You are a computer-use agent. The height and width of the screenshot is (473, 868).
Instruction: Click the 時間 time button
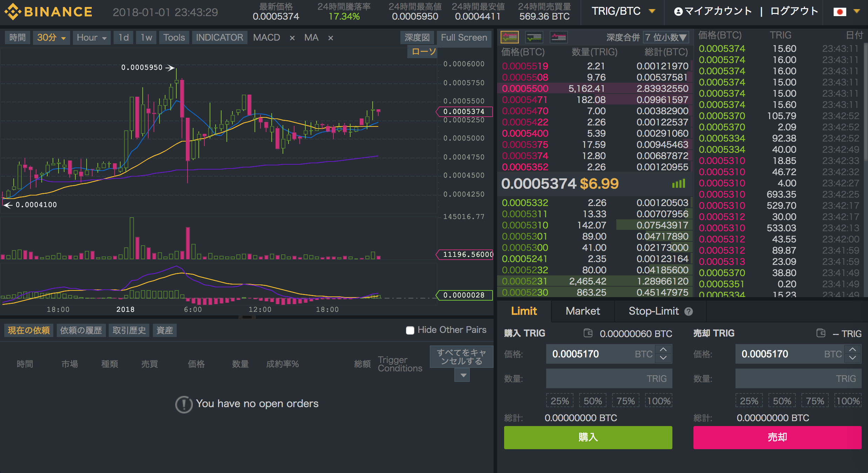pos(18,37)
